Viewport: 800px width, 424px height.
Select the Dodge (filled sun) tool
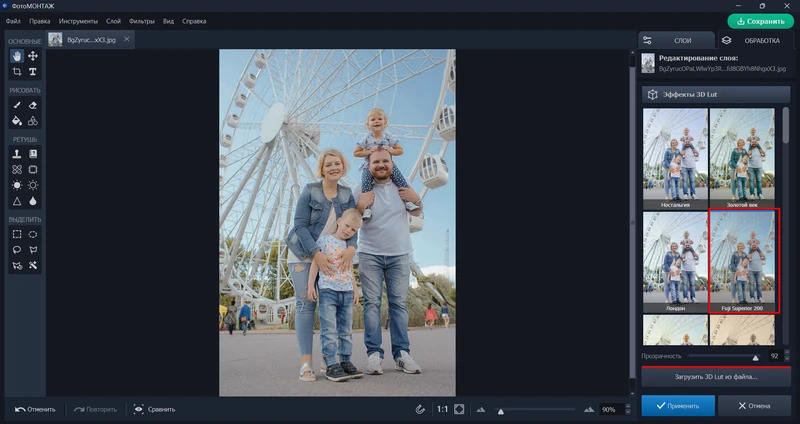tap(17, 185)
